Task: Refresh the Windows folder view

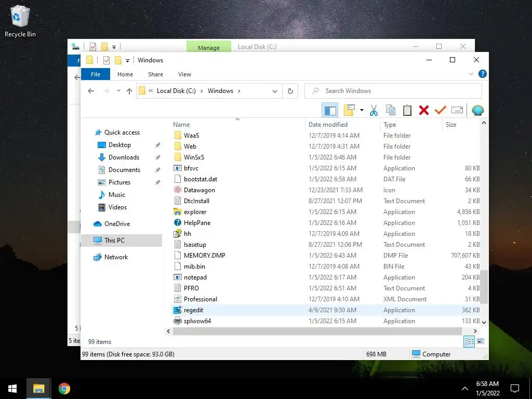Action: [x=290, y=91]
